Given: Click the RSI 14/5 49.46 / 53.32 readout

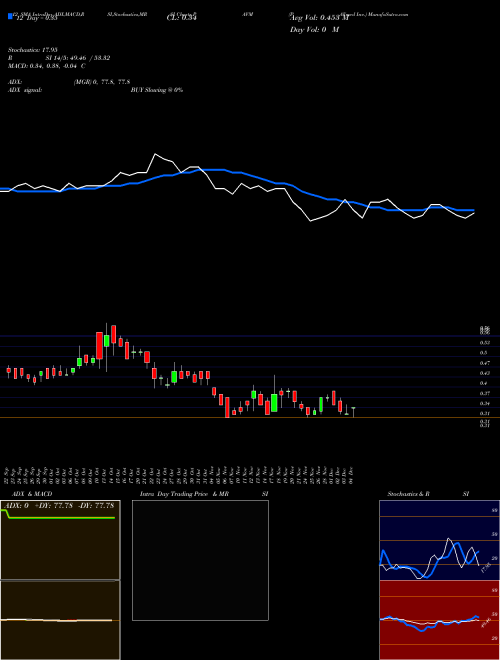Looking at the screenshot, I should click(59, 58).
